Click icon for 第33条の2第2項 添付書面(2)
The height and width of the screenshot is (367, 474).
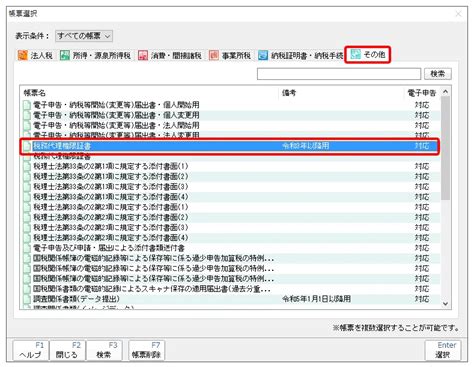(27, 217)
